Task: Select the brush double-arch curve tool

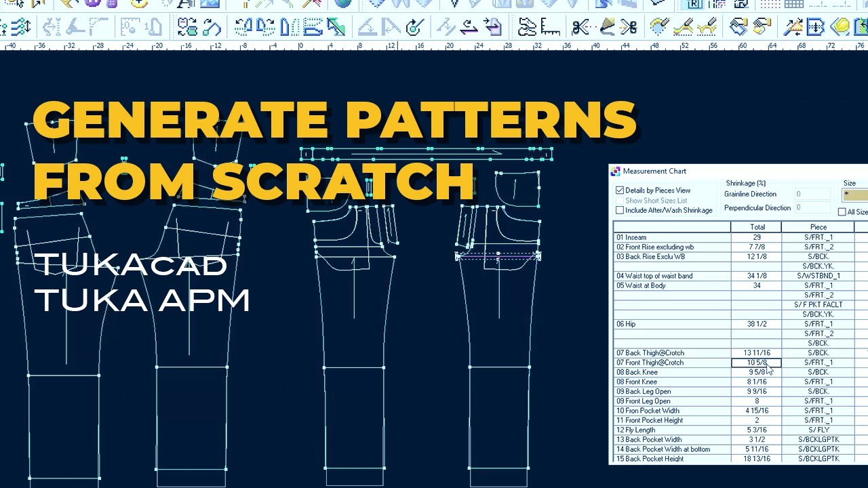Action: coord(707,27)
